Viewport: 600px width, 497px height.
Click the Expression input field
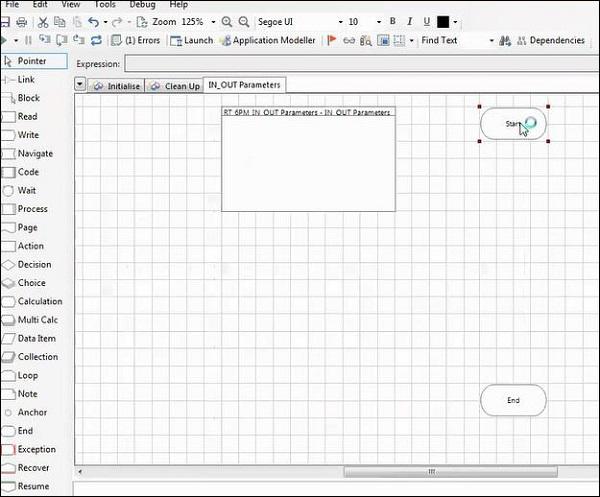pyautogui.click(x=361, y=64)
